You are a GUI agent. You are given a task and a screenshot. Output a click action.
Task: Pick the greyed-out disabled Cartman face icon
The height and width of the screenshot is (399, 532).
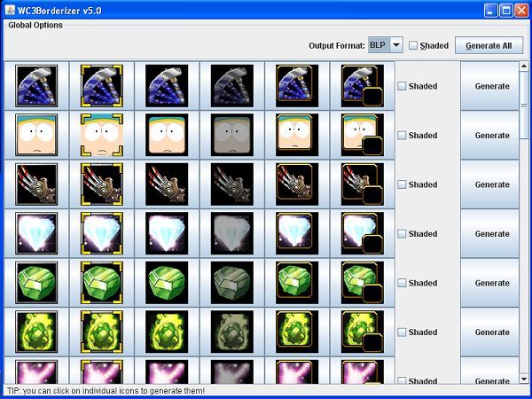tap(232, 135)
